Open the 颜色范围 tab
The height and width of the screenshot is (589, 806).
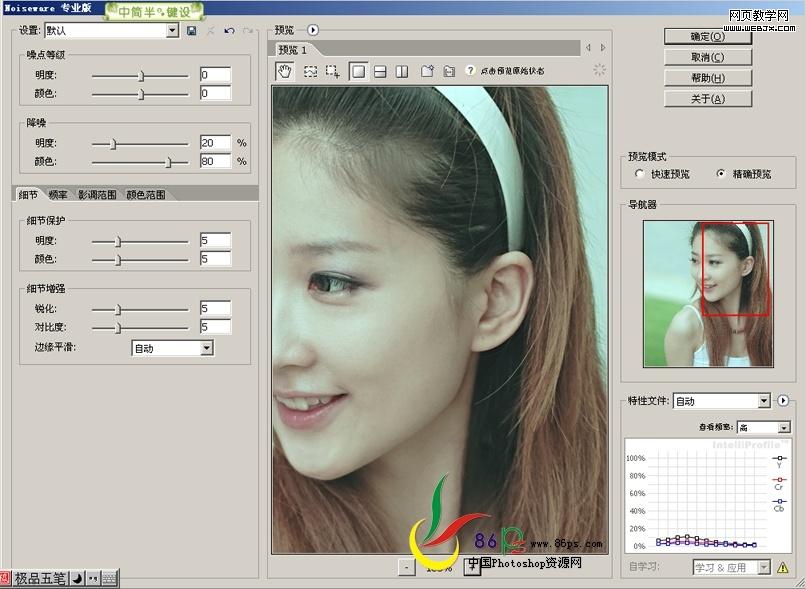(145, 195)
